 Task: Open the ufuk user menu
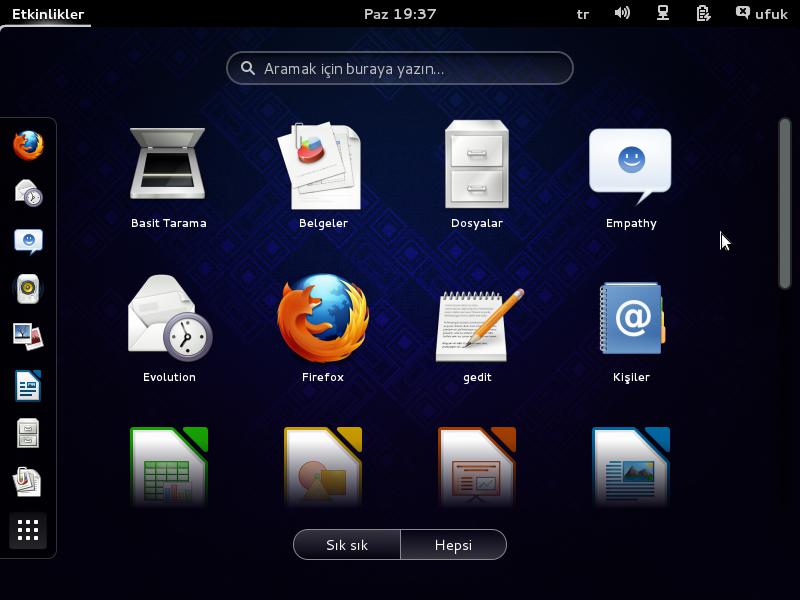(x=762, y=13)
